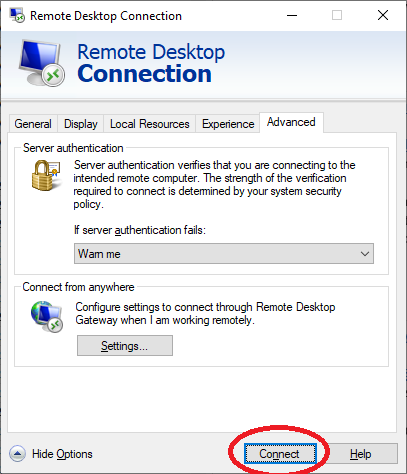This screenshot has height=474, width=407.
Task: Collapse dialog via Hide Options label
Action: click(x=62, y=454)
